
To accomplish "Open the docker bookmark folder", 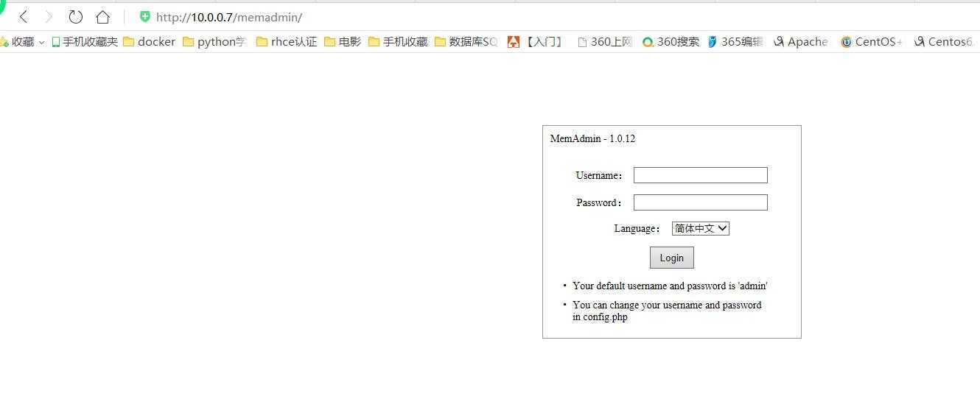I will (x=150, y=42).
